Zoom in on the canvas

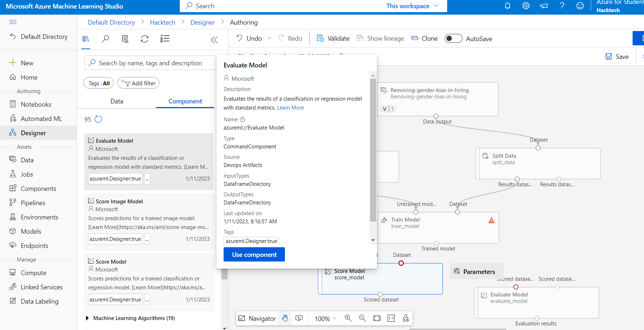point(348,318)
